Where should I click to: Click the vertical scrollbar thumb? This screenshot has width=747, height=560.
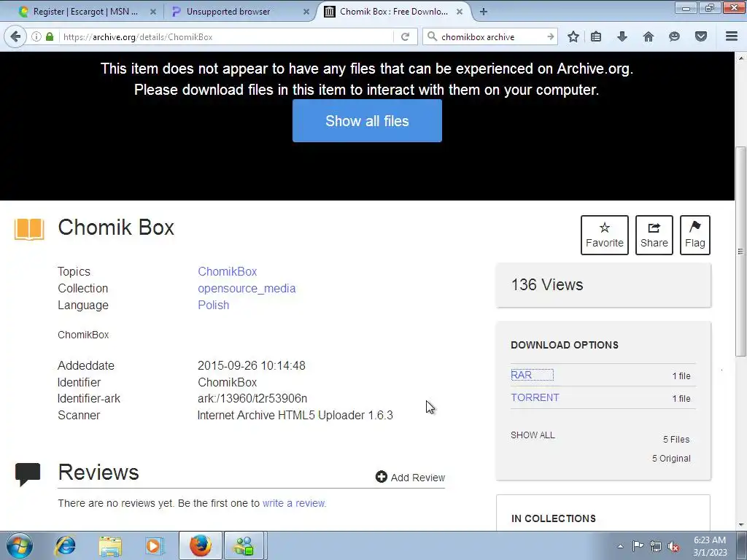[741, 251]
